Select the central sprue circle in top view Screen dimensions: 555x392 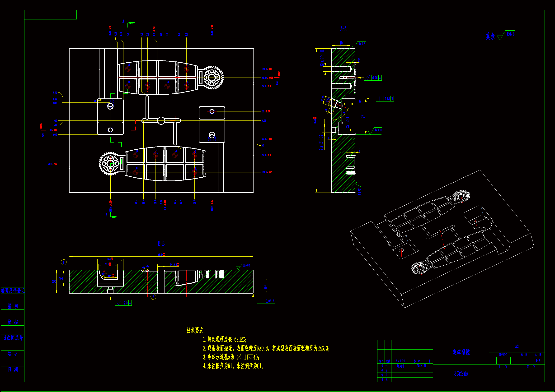pyautogui.click(x=161, y=120)
